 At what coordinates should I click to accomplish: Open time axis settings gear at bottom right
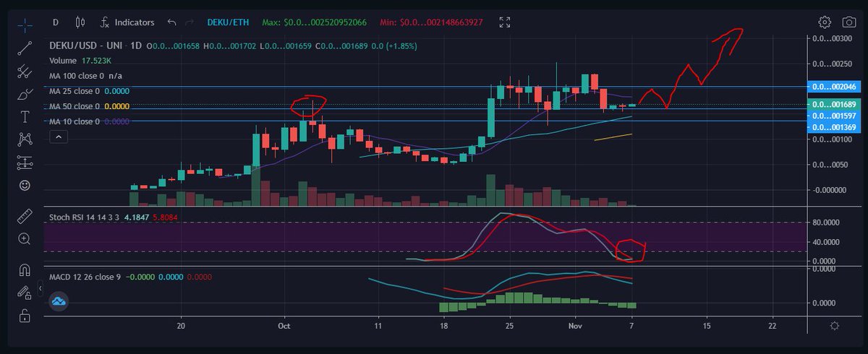pyautogui.click(x=835, y=326)
